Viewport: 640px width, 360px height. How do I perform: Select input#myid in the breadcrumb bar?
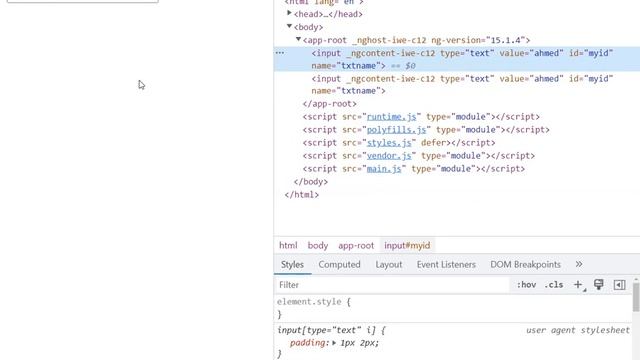407,245
